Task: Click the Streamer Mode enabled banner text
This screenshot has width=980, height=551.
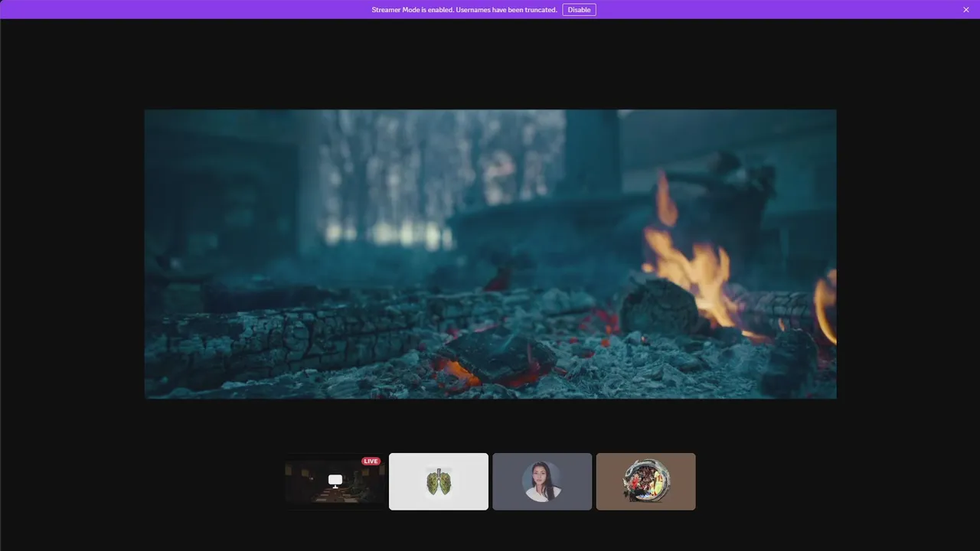Action: [x=464, y=10]
